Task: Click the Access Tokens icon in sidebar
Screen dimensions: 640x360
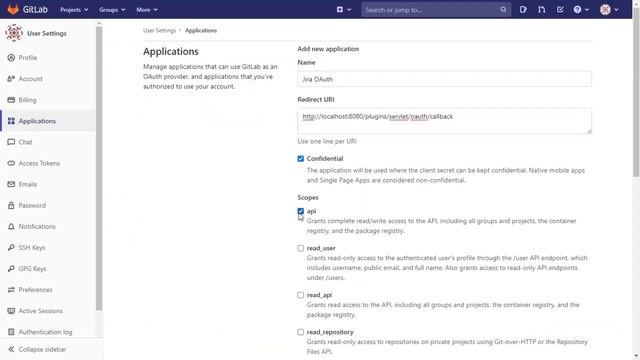Action: 11,163
